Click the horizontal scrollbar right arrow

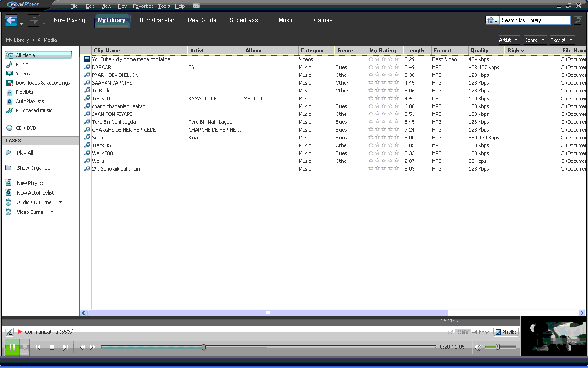[x=582, y=313]
